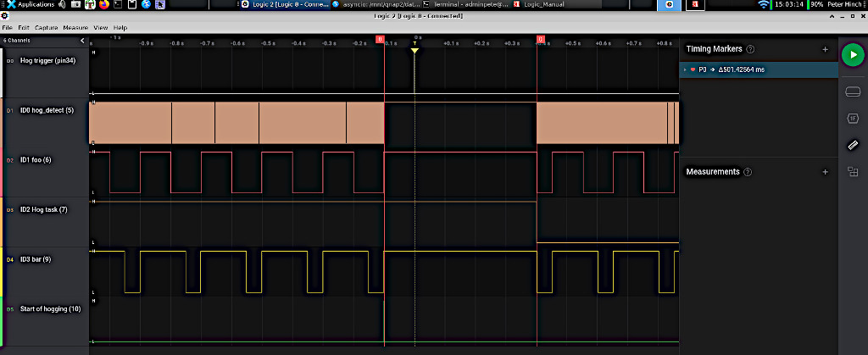
Task: Select the ID2 Hog task (7) channel label
Action: click(x=44, y=209)
